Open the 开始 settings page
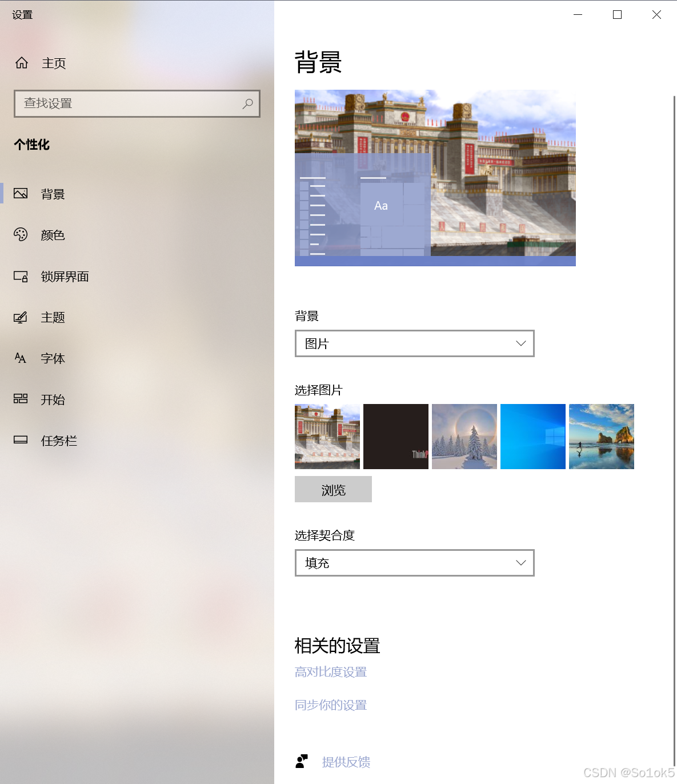Viewport: 677px width, 784px height. pyautogui.click(x=137, y=399)
